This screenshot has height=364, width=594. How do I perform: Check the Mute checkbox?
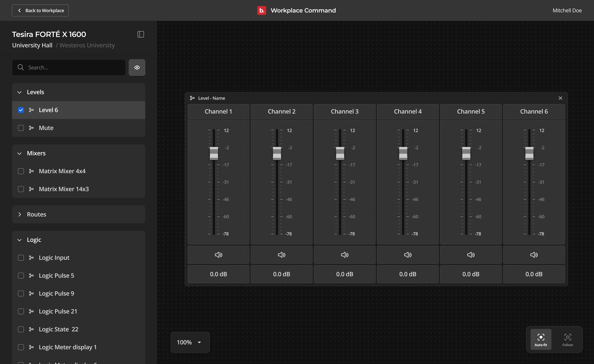[x=21, y=128]
